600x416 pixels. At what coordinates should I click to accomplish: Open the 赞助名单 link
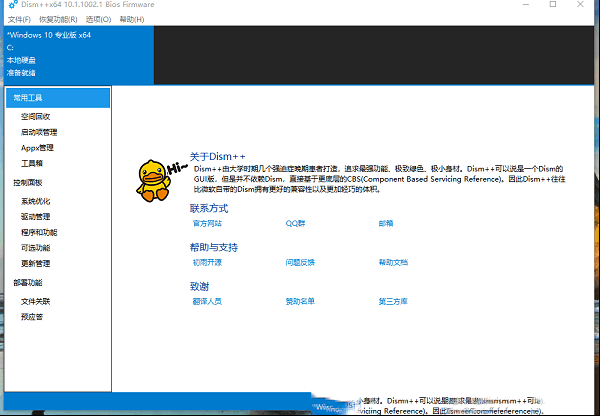[300, 301]
